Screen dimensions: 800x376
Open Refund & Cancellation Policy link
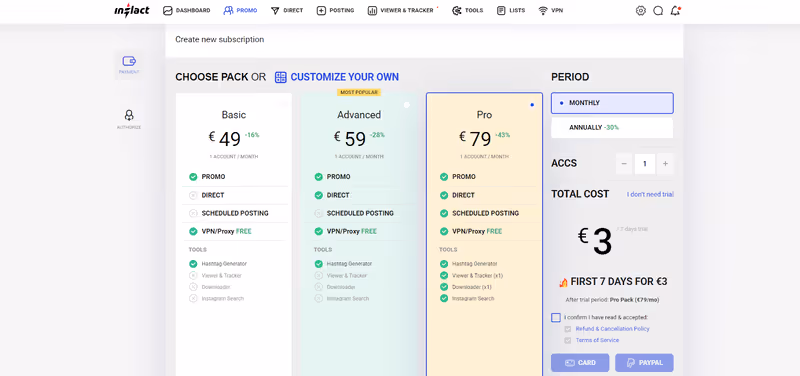(x=612, y=329)
